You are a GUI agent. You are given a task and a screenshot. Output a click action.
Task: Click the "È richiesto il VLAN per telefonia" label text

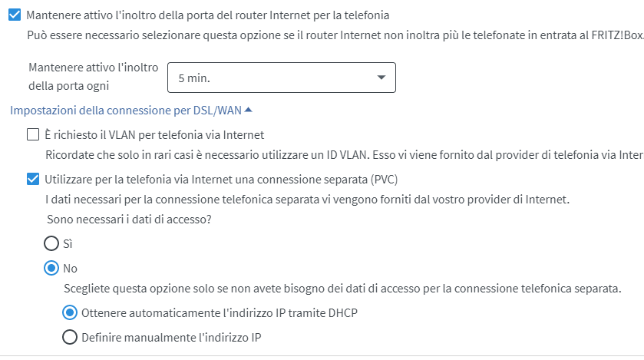(x=154, y=135)
